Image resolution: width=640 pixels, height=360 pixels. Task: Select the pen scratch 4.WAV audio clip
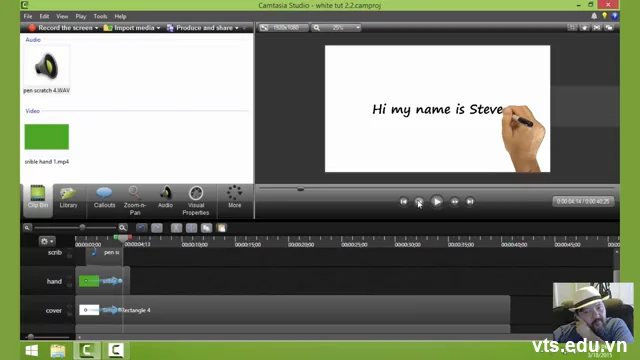click(46, 69)
